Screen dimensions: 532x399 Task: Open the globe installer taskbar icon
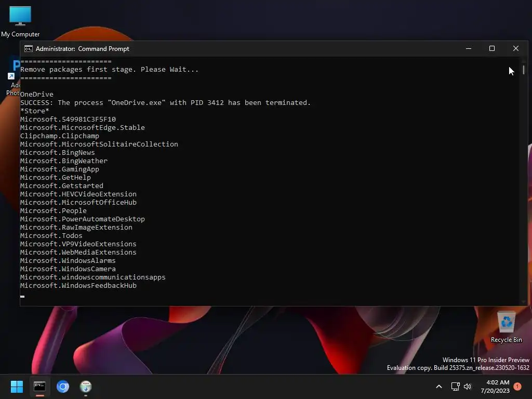pos(86,387)
